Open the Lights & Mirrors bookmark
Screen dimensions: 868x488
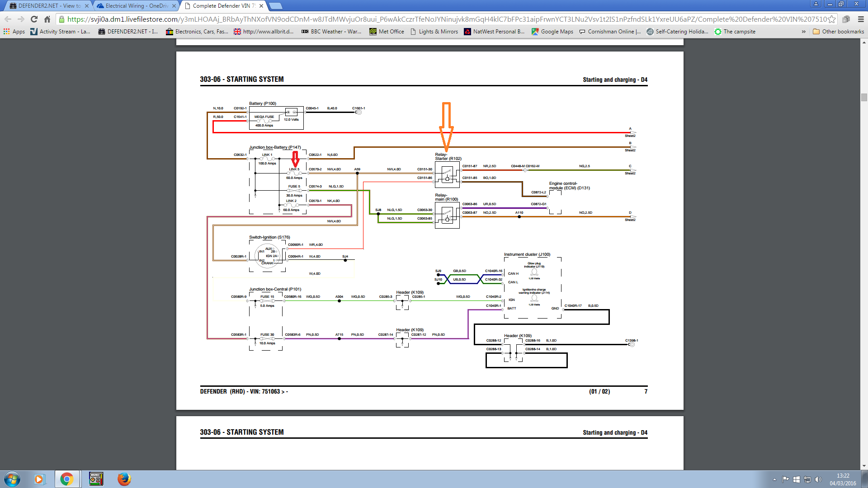pyautogui.click(x=434, y=32)
